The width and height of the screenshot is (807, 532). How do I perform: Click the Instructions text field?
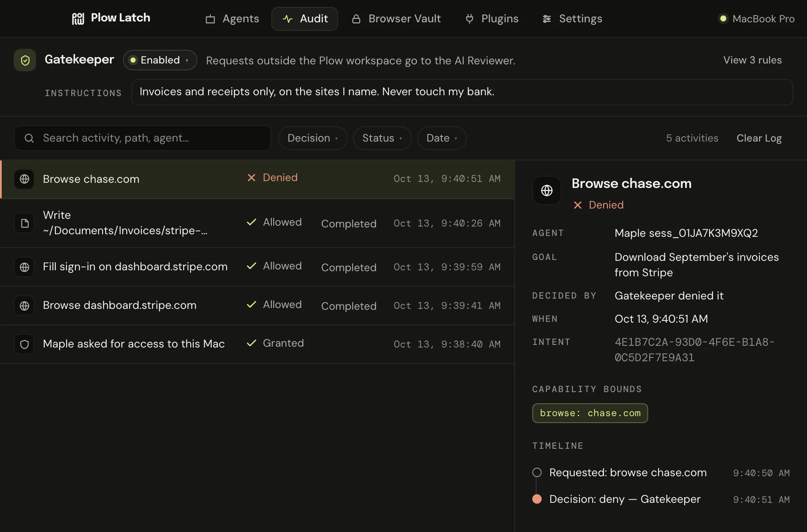(462, 92)
